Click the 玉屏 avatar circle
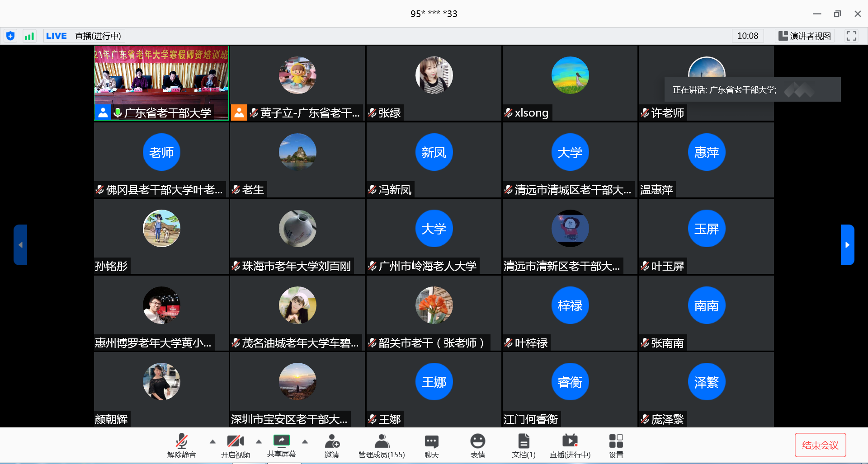This screenshot has width=868, height=464. [x=707, y=228]
